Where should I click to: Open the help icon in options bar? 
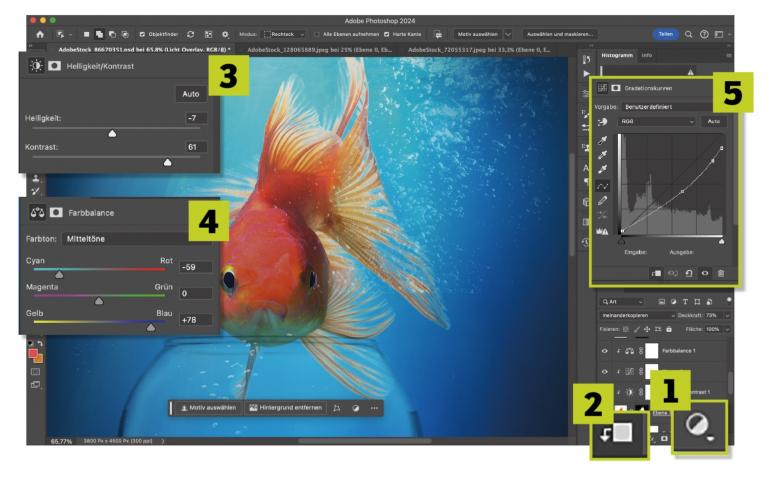704,34
